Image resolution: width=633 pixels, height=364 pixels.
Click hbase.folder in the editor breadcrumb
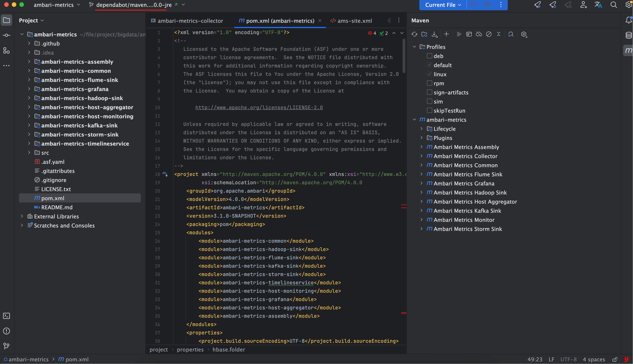[229, 350]
